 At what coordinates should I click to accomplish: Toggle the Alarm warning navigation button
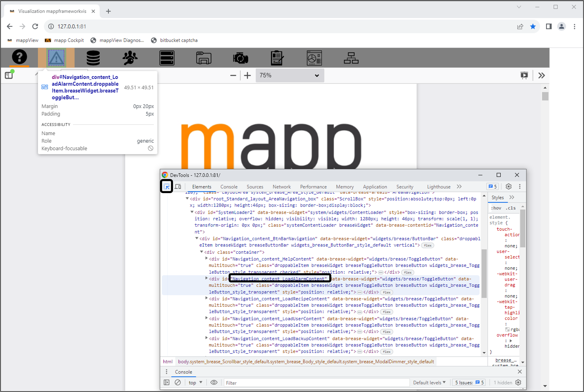point(56,58)
